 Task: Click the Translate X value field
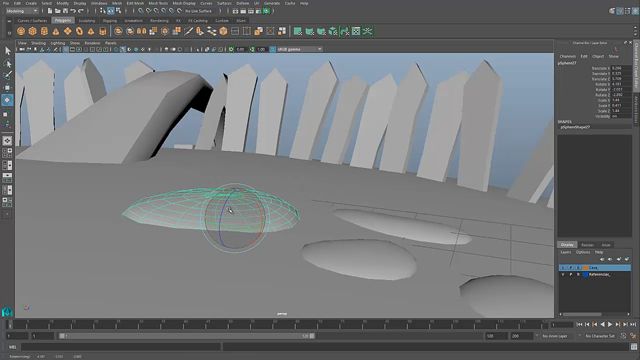pos(620,68)
